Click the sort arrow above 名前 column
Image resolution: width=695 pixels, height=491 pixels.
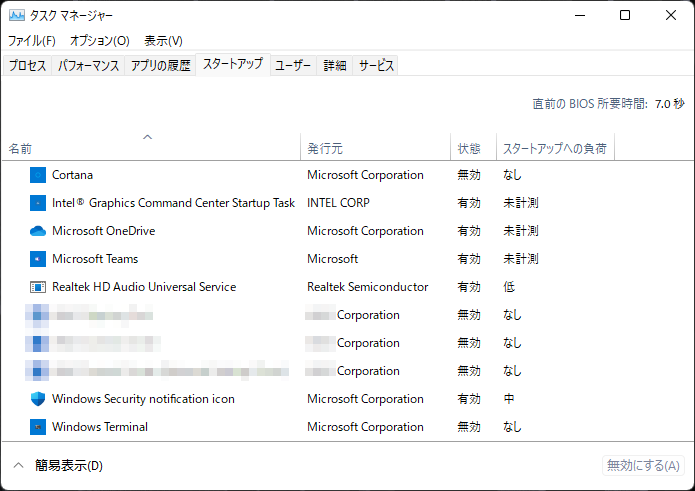tap(148, 137)
